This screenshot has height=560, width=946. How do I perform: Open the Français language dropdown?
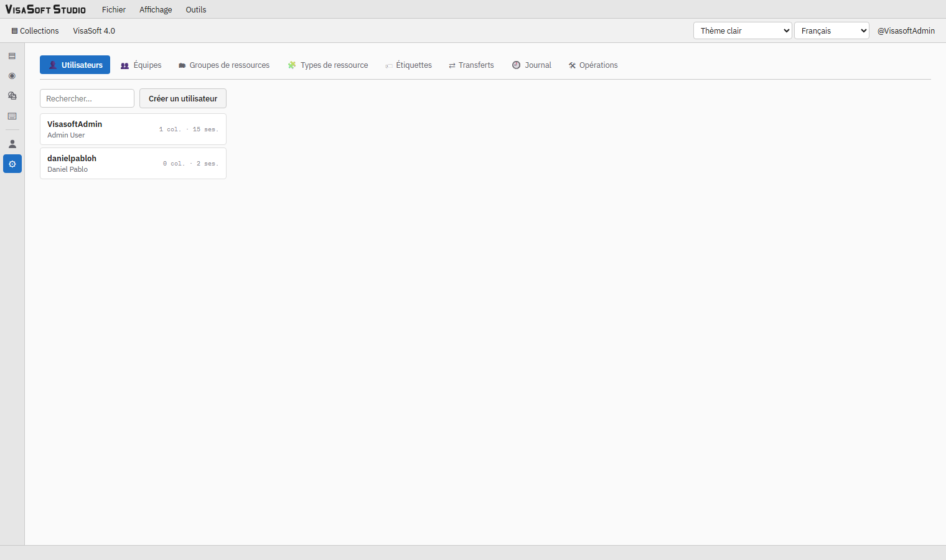(x=831, y=30)
